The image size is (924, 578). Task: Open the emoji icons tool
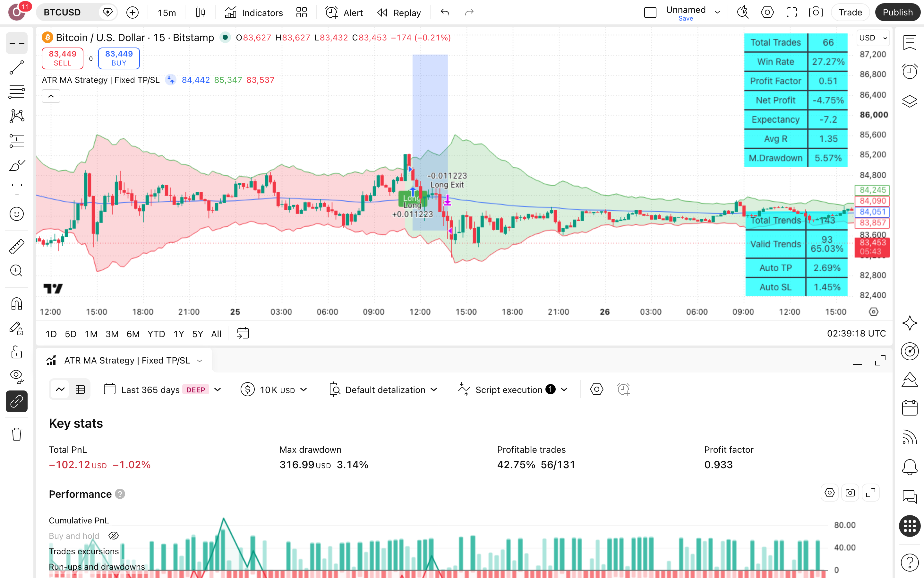click(x=16, y=214)
